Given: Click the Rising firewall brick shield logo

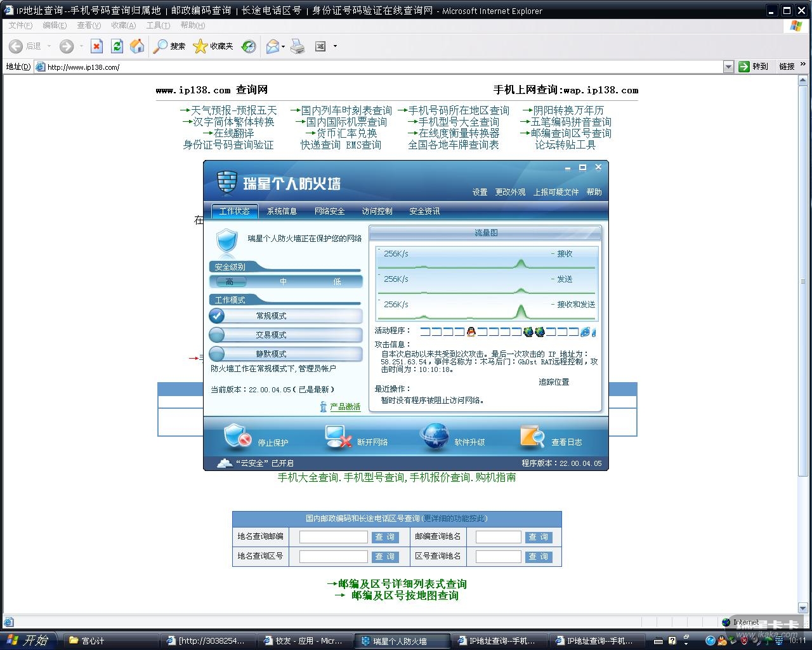Looking at the screenshot, I should click(226, 182).
